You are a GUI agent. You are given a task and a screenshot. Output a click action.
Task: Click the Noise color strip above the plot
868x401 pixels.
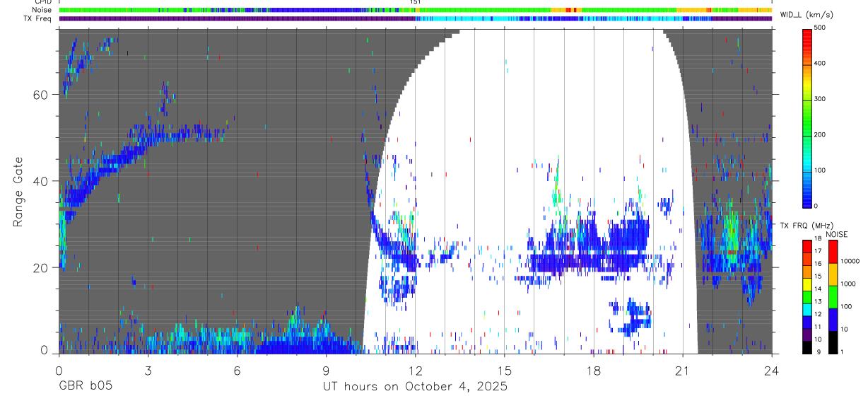coord(415,11)
